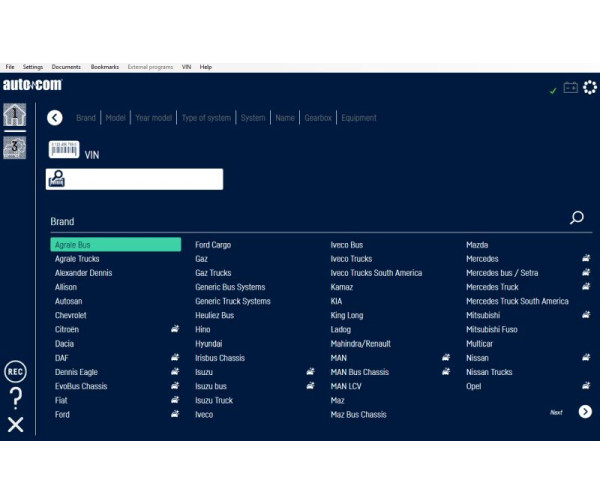Click the engine icon below home
This screenshot has height=504, width=600.
[15, 148]
